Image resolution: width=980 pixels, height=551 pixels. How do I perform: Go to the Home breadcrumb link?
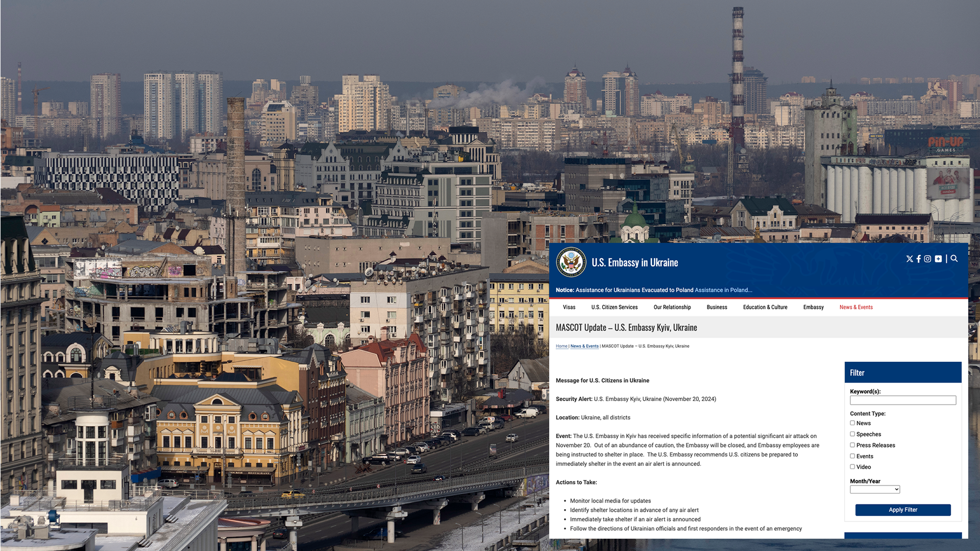tap(561, 346)
